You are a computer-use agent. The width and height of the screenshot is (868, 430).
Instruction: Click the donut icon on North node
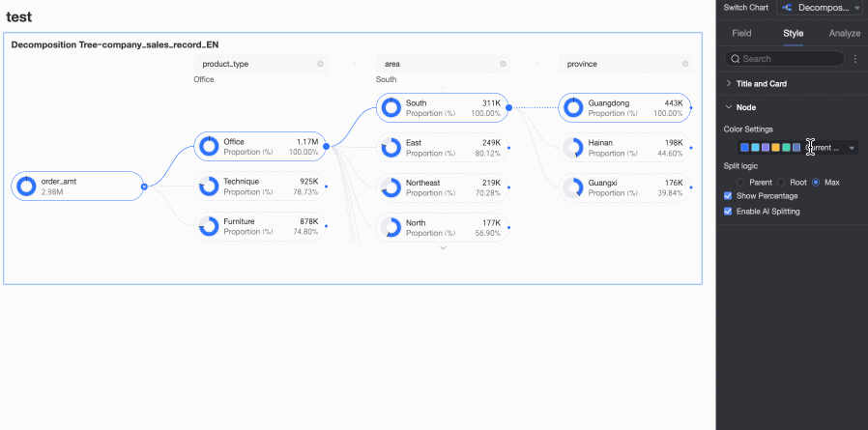click(x=391, y=227)
